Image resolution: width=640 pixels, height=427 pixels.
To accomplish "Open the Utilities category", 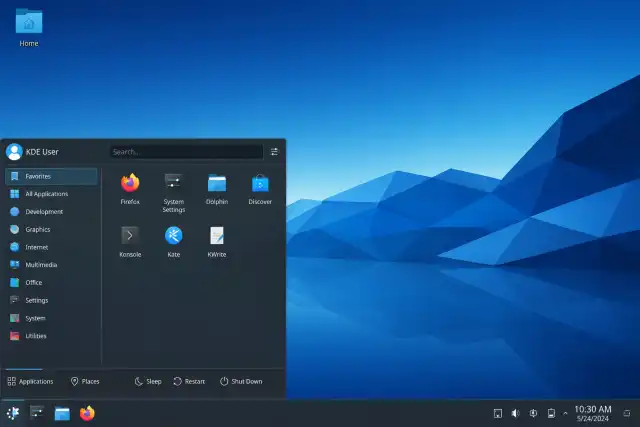I will [x=51, y=336].
